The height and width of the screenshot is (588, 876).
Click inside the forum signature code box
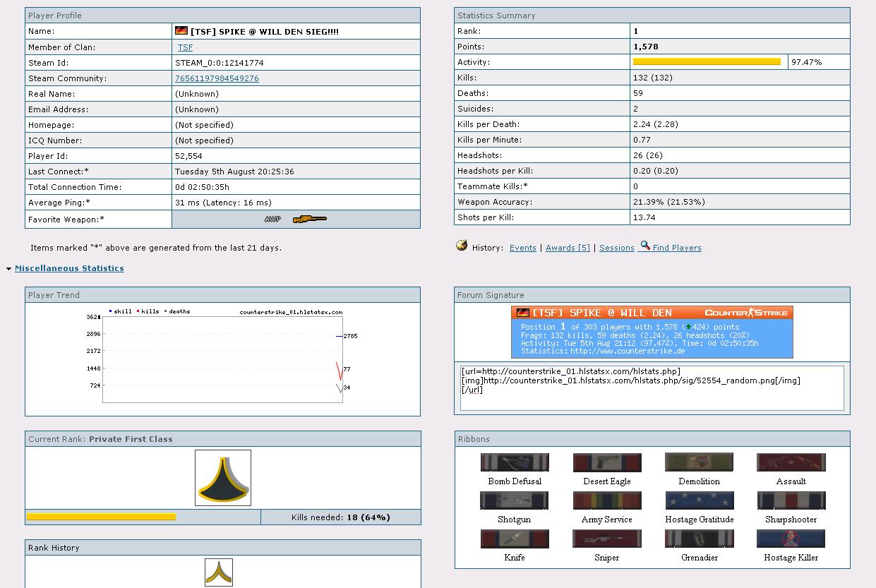652,388
